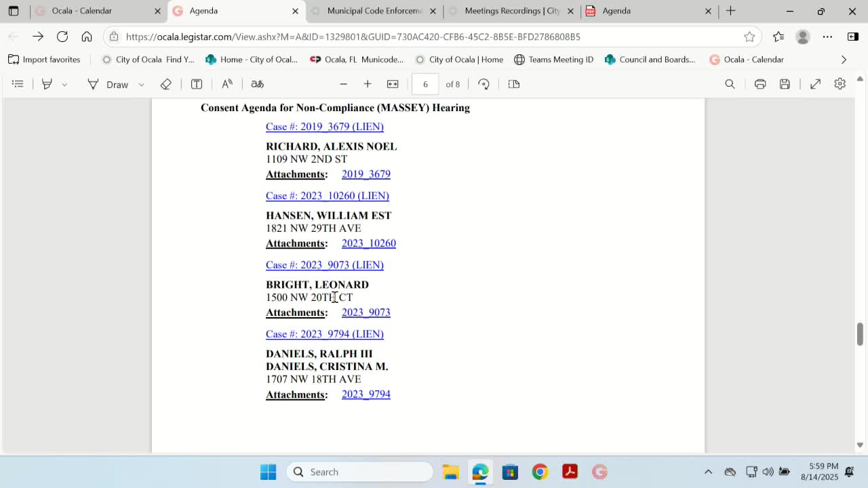
Task: Open the Ocala - Calendar bookmark
Action: [747, 60]
